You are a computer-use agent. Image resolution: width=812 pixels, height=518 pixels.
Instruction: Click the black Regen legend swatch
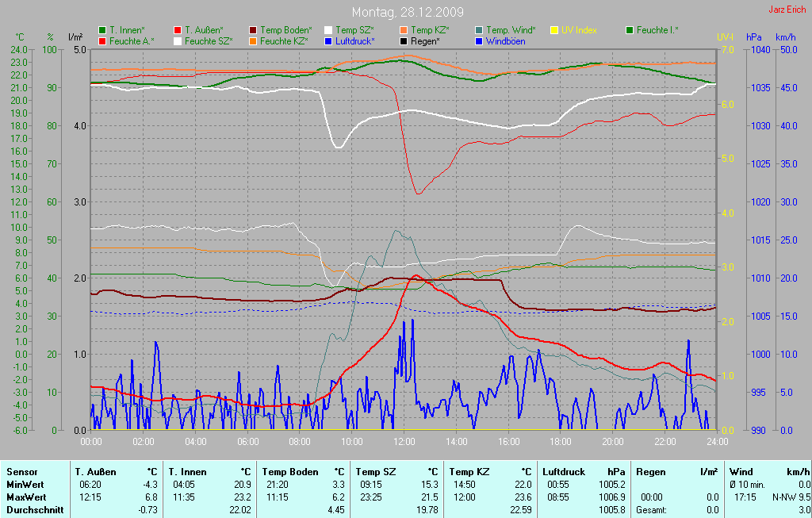click(404, 41)
